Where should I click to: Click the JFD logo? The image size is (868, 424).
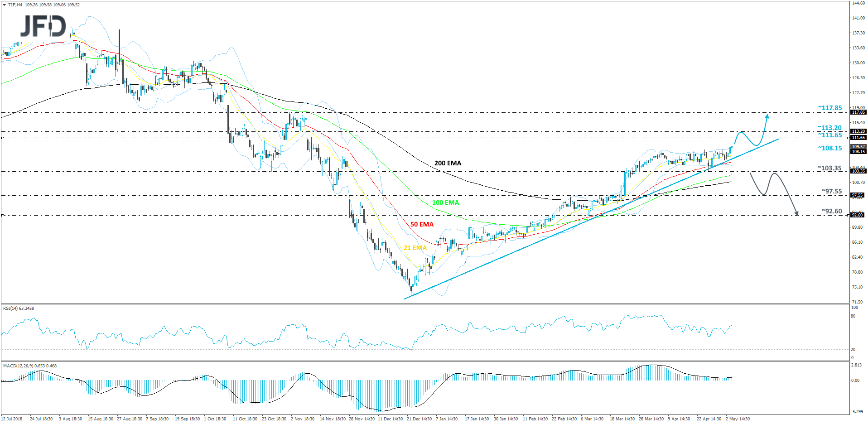43,26
